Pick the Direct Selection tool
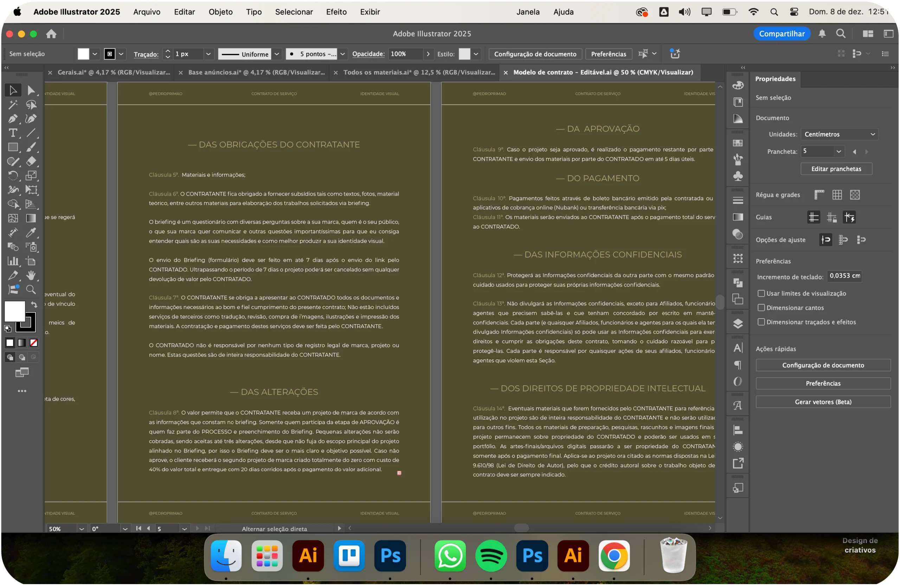Image resolution: width=900 pixels, height=588 pixels. 31,90
